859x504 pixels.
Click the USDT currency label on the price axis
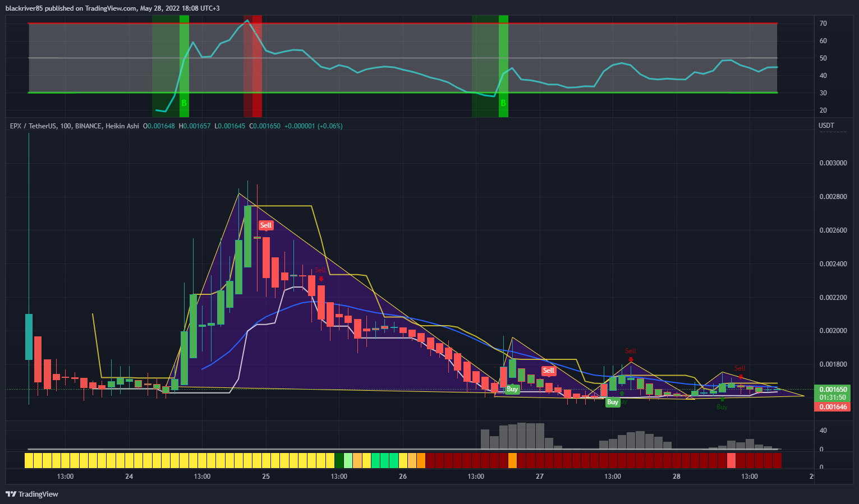(826, 126)
